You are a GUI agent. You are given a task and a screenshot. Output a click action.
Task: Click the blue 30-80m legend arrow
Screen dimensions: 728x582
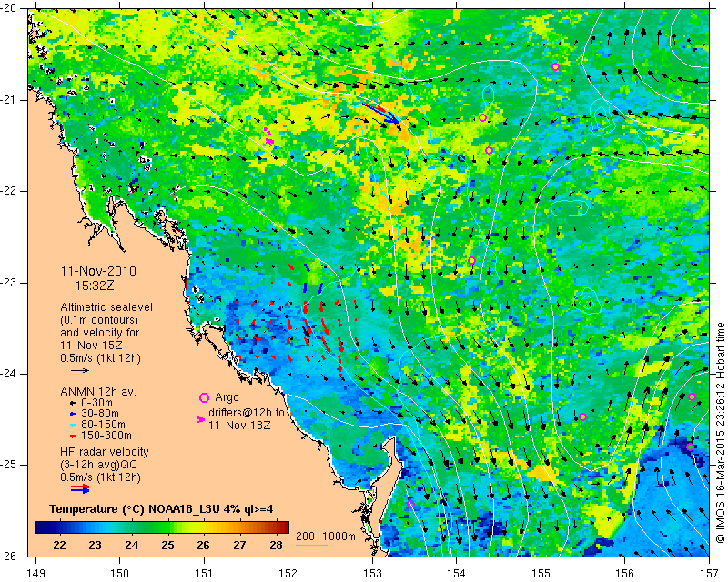(73, 414)
